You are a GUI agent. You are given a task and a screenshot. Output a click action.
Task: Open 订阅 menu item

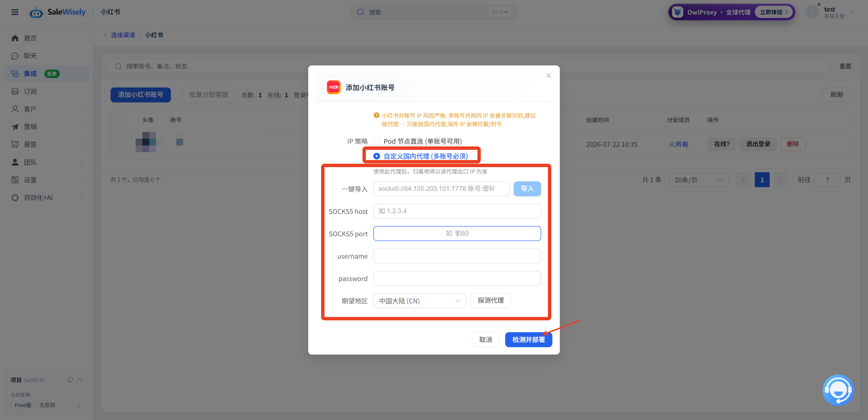(46, 92)
